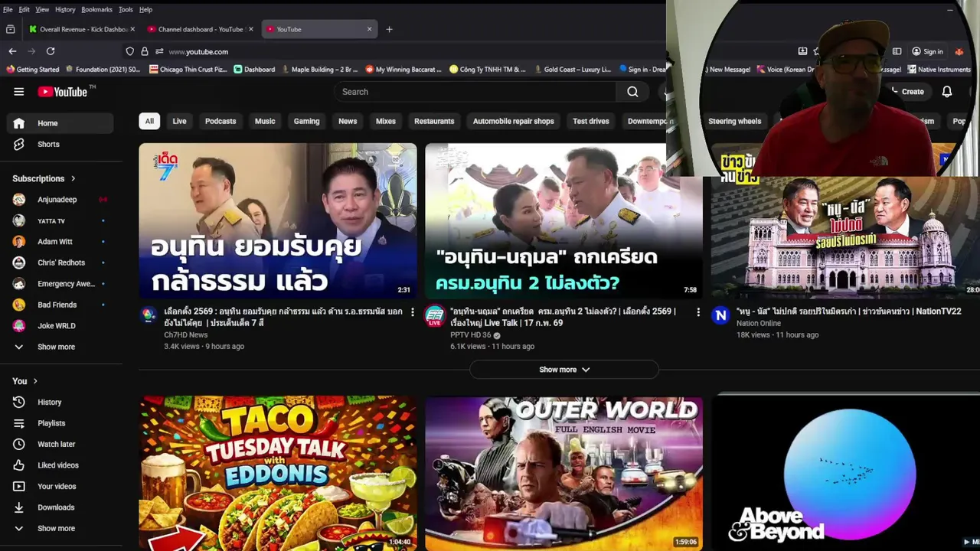
Task: Open a new browser tab with plus
Action: (389, 29)
